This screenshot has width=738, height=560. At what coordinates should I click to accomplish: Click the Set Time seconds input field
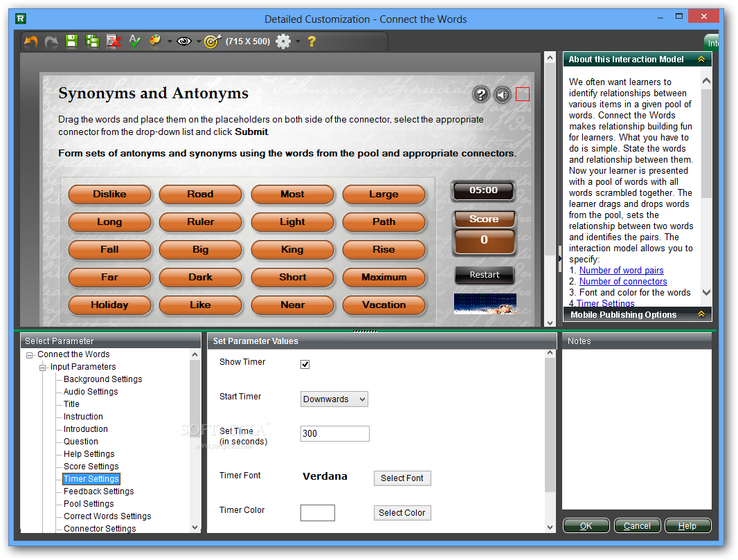[334, 433]
